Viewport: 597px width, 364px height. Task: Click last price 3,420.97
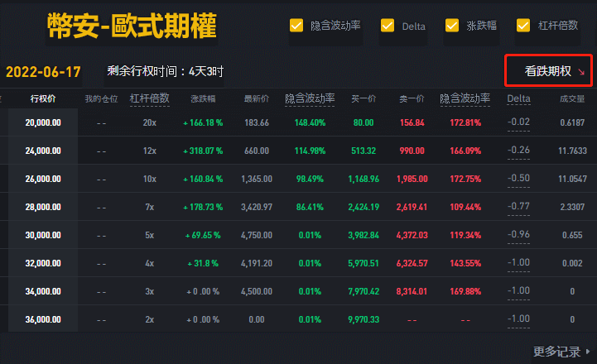[x=256, y=208]
